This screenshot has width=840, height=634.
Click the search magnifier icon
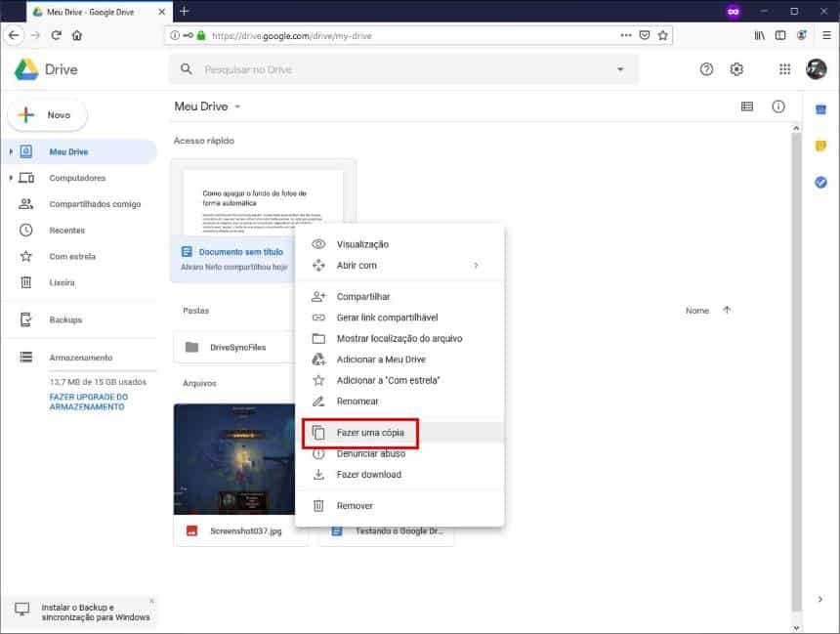[x=186, y=69]
